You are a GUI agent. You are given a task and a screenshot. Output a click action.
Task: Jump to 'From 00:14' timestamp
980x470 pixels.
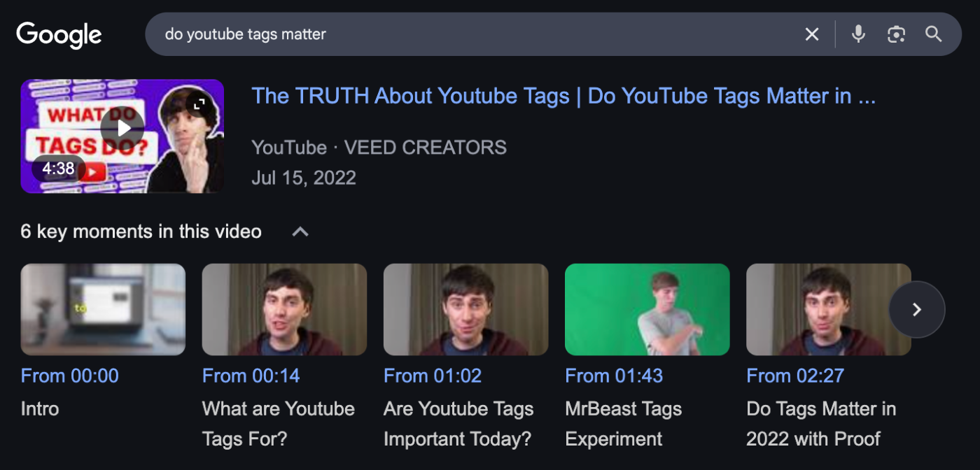tap(251, 376)
